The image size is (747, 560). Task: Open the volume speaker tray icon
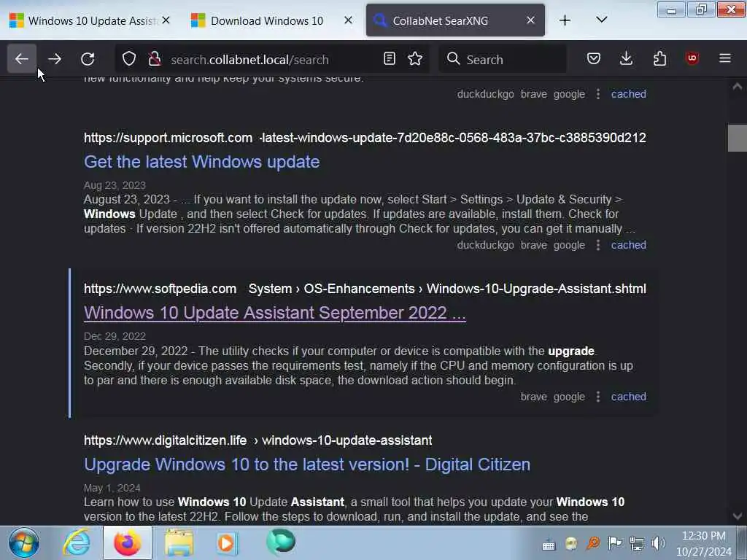pyautogui.click(x=659, y=543)
